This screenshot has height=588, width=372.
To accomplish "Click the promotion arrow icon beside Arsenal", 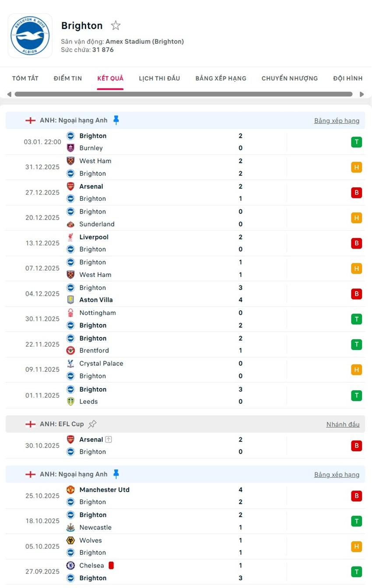I will coord(109,439).
